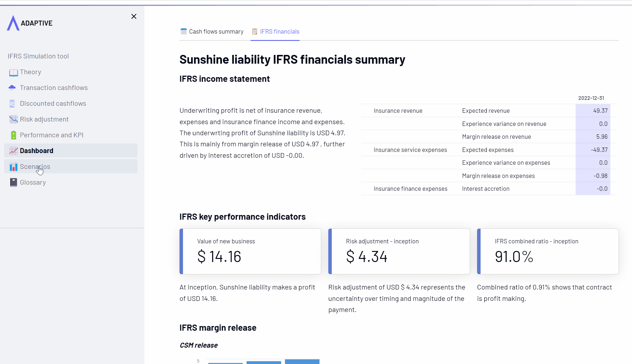The width and height of the screenshot is (632, 364).
Task: Click the 2022-12-31 column header
Action: tap(591, 98)
